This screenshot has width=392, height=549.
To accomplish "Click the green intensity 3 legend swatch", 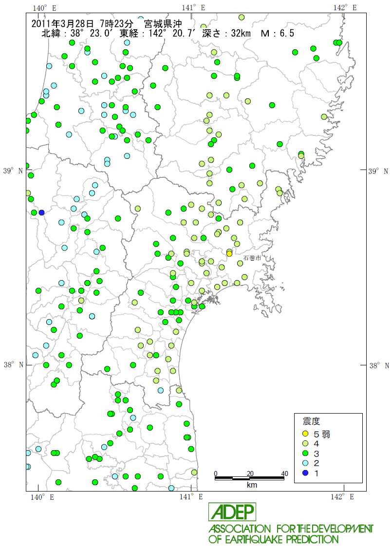I will point(305,454).
